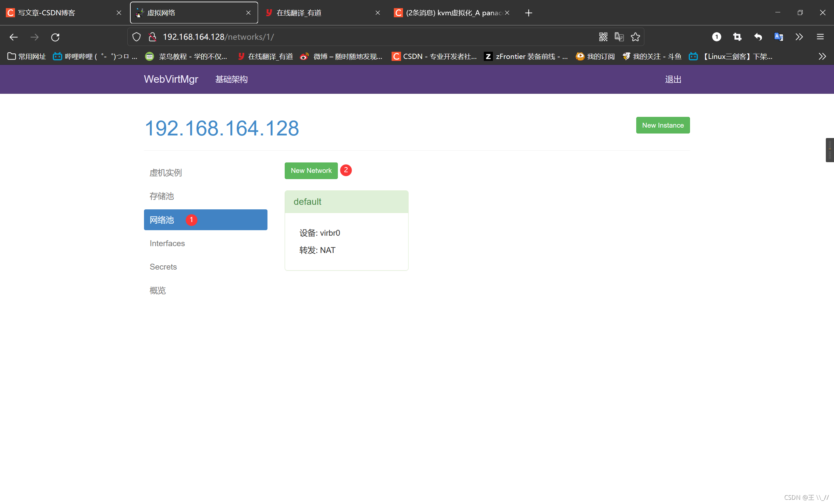The image size is (834, 504).
Task: Open the 基础架构 navigation item
Action: [x=232, y=79]
